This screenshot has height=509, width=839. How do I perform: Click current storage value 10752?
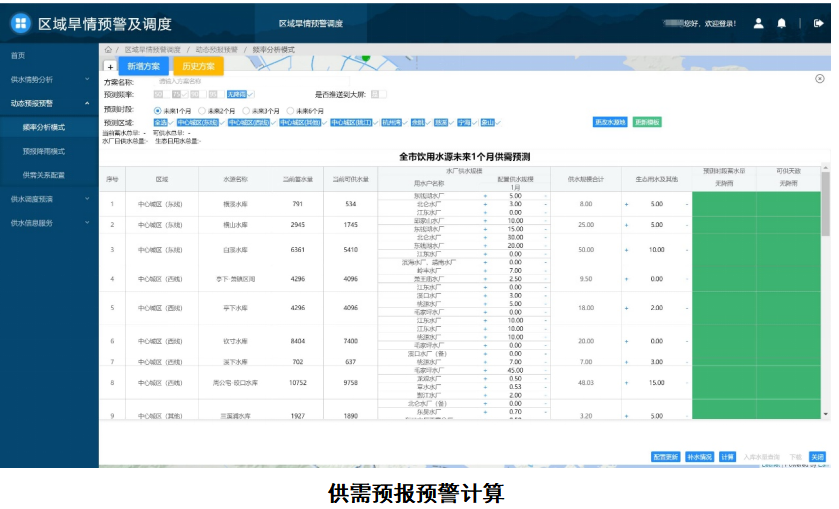298,383
